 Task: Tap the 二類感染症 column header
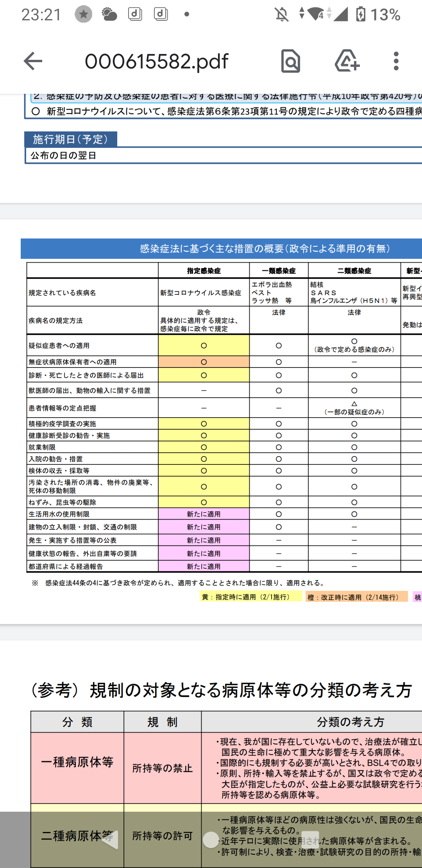pos(354,271)
